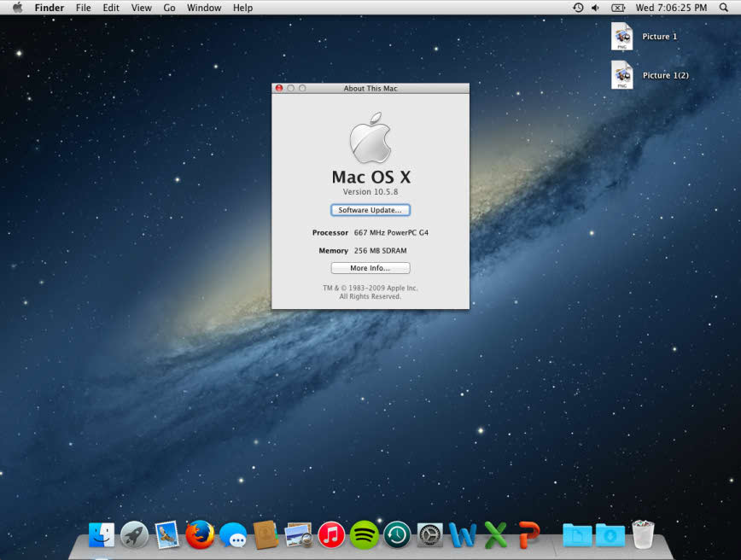Open System Preferences from the Dock

(429, 535)
